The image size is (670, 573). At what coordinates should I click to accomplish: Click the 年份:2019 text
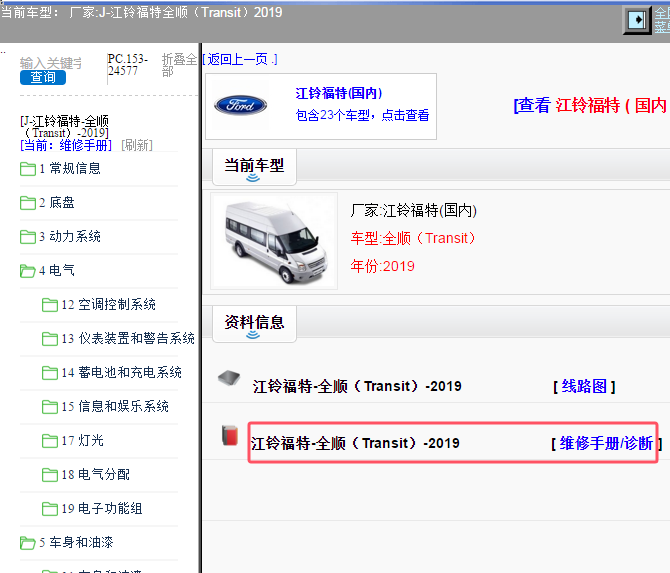pos(382,266)
